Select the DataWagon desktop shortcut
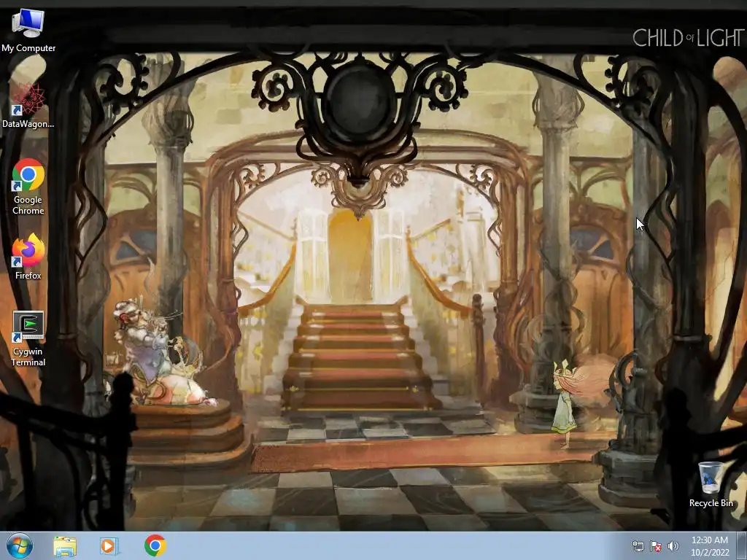Viewport: 747px width, 560px height. (x=28, y=106)
